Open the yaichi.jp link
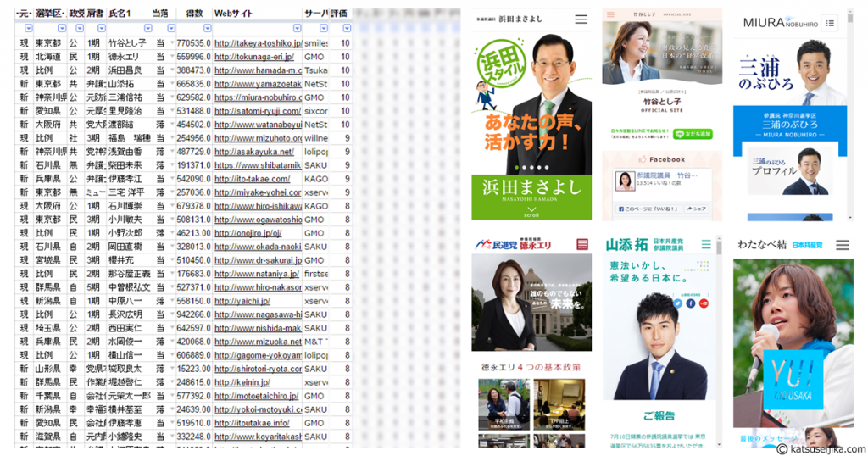 242,301
